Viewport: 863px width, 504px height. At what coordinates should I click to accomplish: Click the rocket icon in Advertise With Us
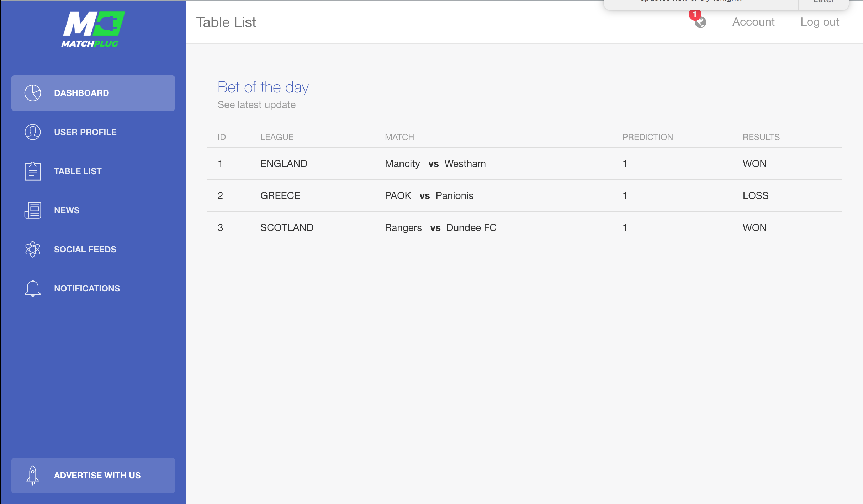33,475
